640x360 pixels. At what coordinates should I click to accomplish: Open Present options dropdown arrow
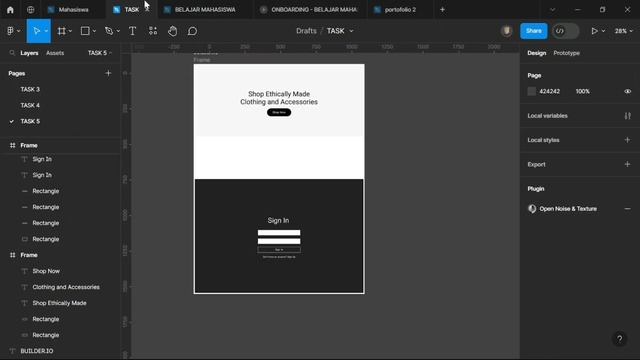pos(603,31)
